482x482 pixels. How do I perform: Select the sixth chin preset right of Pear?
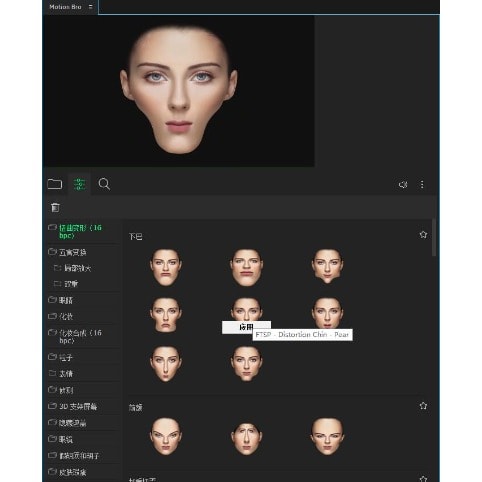[327, 313]
